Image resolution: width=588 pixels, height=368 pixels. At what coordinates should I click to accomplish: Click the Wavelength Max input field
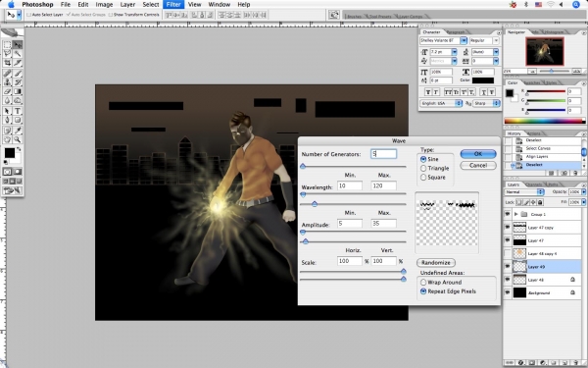(x=383, y=185)
